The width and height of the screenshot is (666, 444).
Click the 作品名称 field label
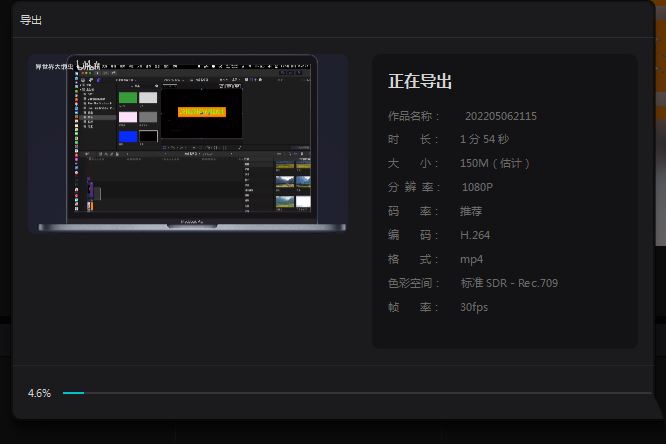click(414, 116)
